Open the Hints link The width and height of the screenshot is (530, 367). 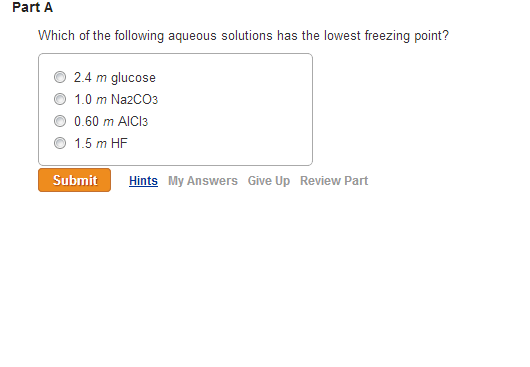143,181
